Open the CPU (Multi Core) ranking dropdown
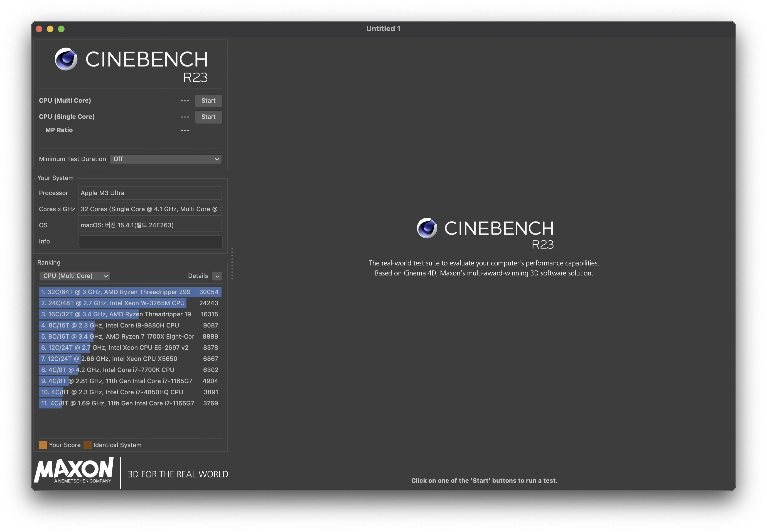 [x=75, y=276]
